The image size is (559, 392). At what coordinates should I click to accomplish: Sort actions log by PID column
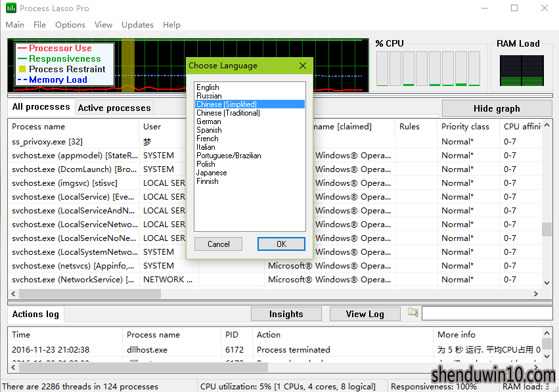click(x=236, y=335)
